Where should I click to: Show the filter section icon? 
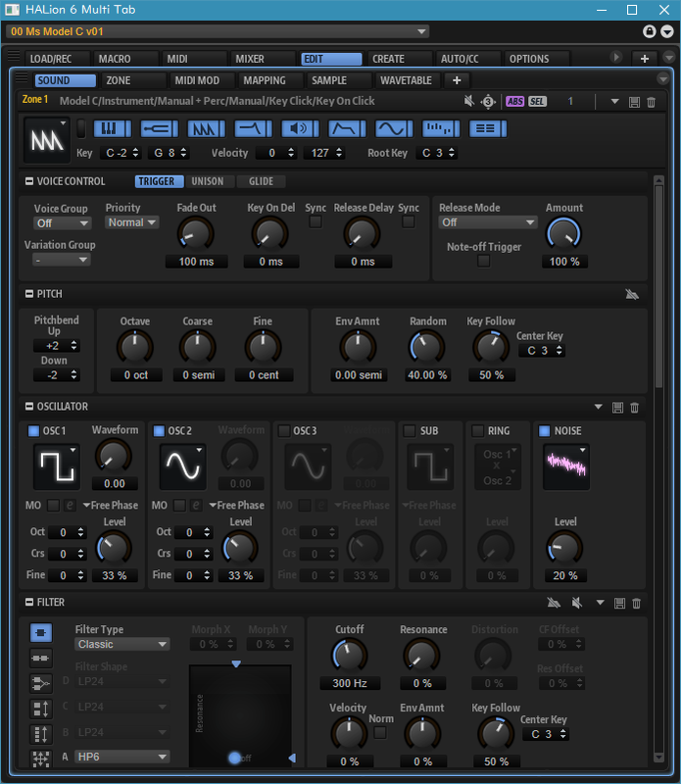(x=253, y=129)
